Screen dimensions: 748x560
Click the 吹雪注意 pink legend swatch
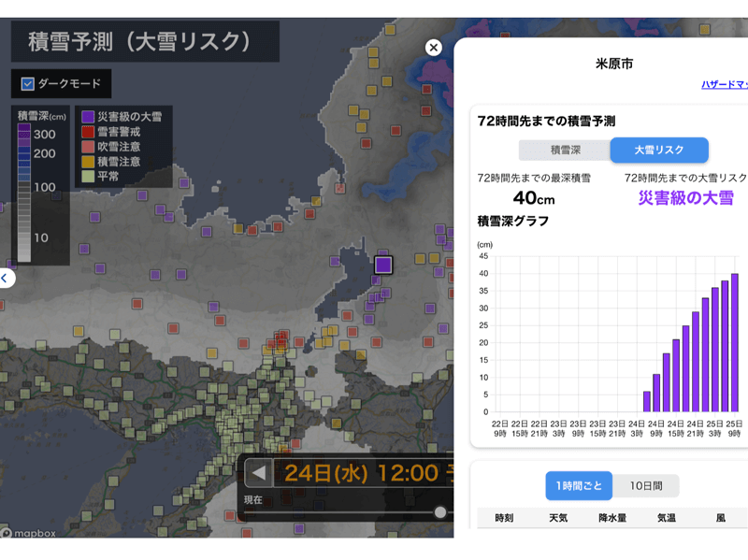point(87,147)
